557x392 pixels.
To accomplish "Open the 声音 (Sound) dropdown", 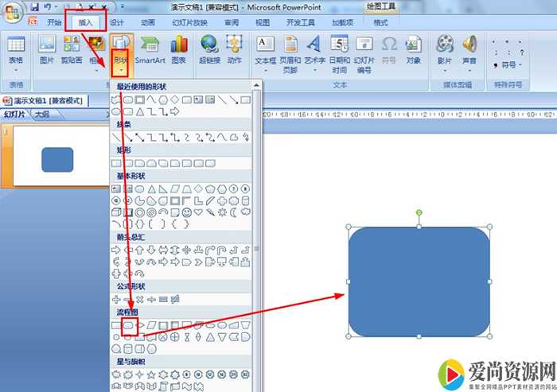I will coord(469,51).
